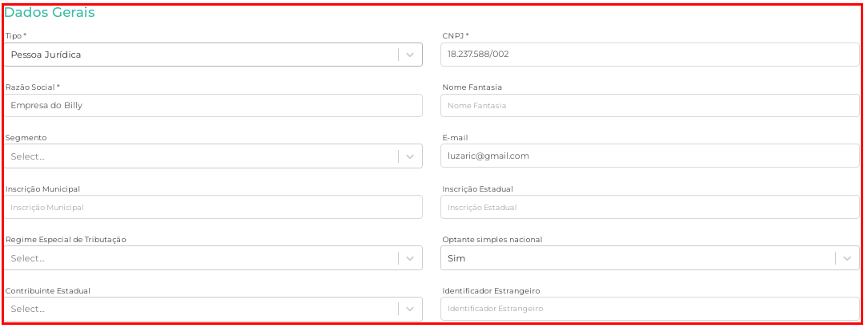Click the Contribuinte Estadual chevron arrow
The image size is (868, 328).
[410, 309]
